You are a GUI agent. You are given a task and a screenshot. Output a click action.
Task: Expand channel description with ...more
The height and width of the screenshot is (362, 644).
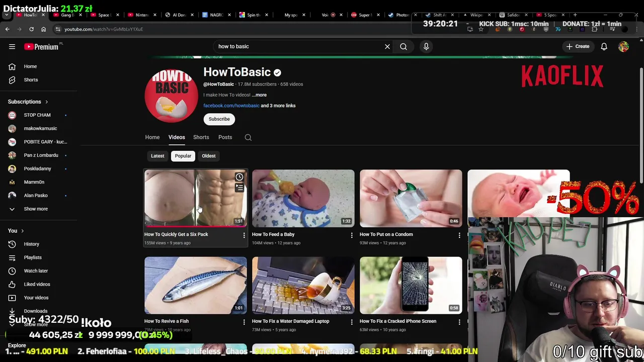[259, 95]
